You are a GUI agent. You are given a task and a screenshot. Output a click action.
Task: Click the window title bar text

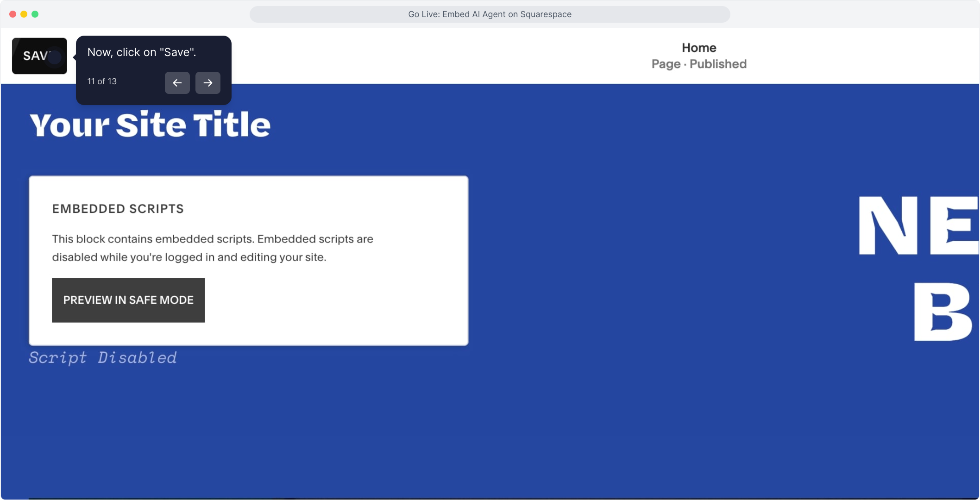click(490, 14)
